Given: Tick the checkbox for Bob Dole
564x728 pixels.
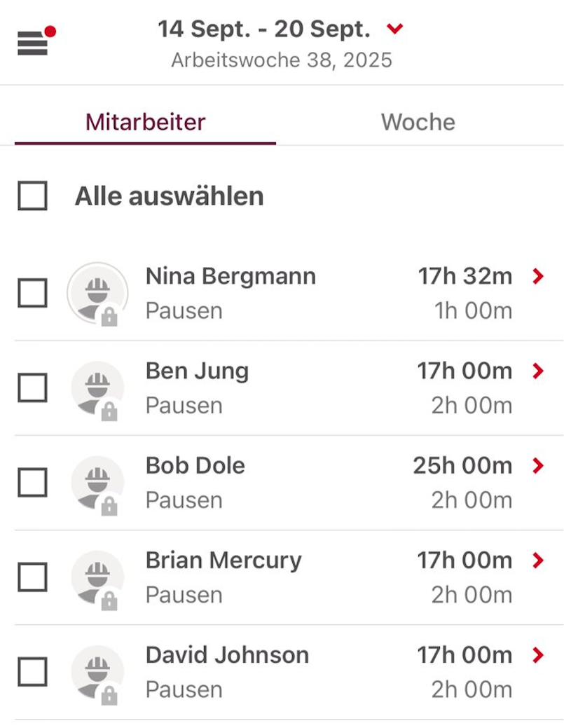Looking at the screenshot, I should tap(33, 483).
